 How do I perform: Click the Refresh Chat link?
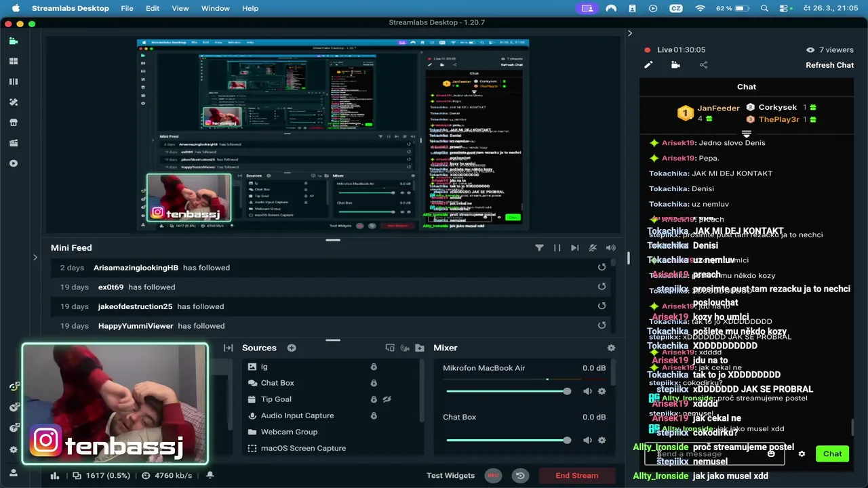[x=829, y=65]
